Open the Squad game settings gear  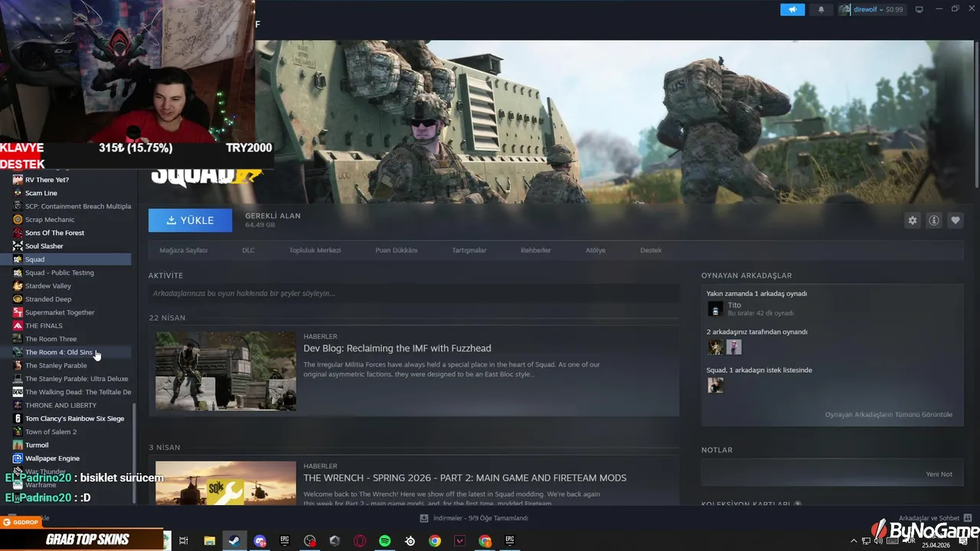tap(912, 220)
